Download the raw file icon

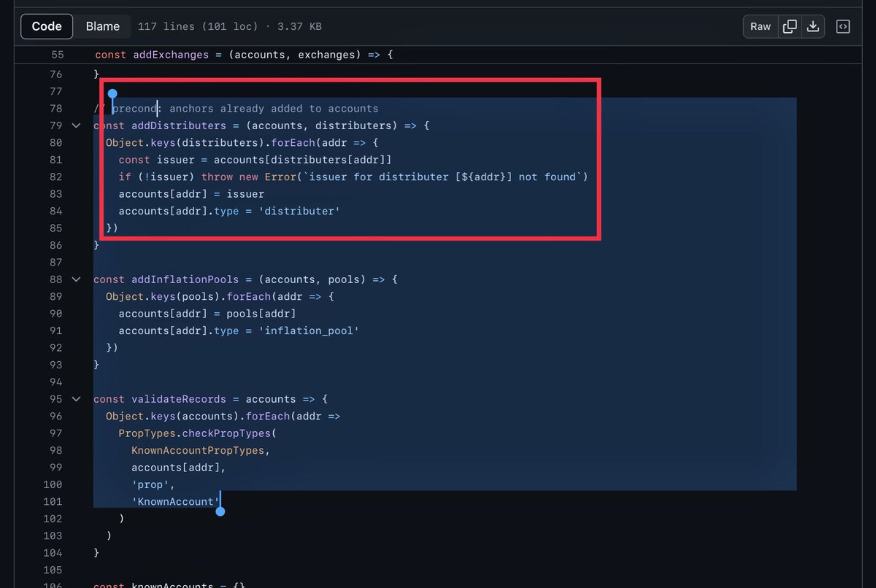pyautogui.click(x=812, y=26)
